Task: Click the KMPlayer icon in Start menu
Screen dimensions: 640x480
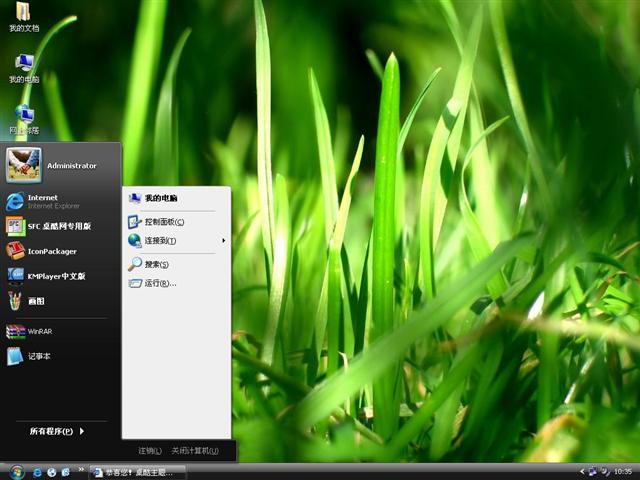Action: 16,276
